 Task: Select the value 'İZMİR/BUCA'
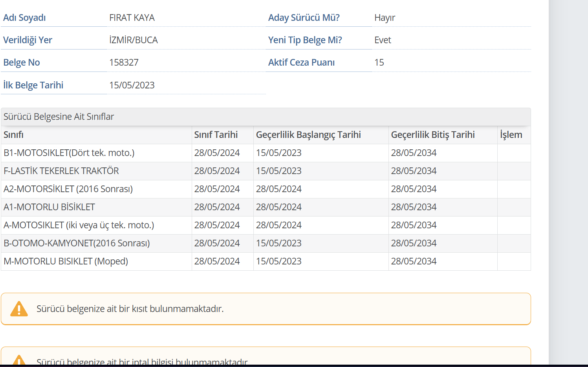coord(134,40)
